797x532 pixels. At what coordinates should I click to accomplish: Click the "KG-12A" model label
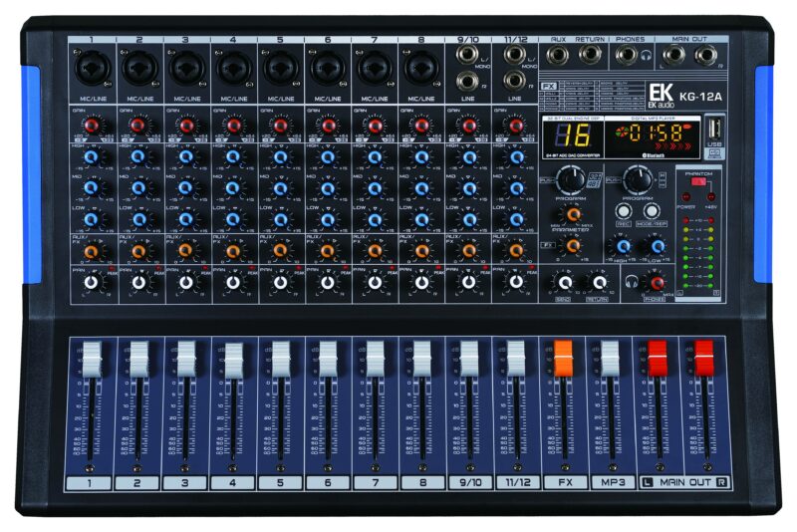tap(700, 96)
